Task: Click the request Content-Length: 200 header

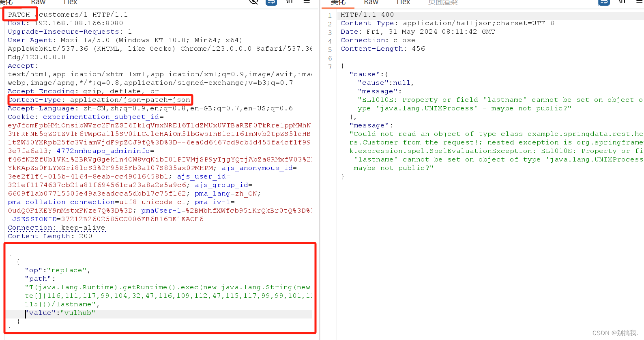Action: point(50,236)
